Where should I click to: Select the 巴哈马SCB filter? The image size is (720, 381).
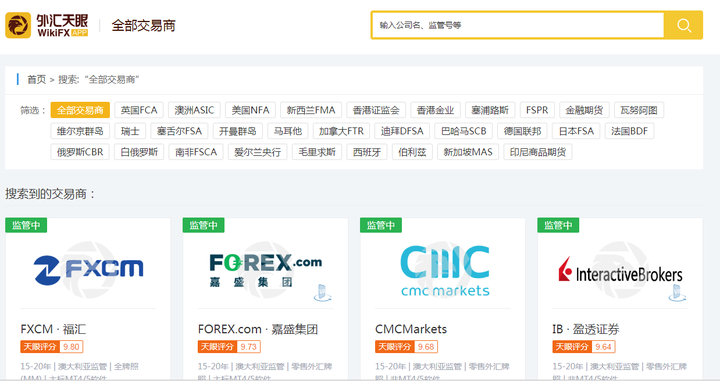[463, 131]
